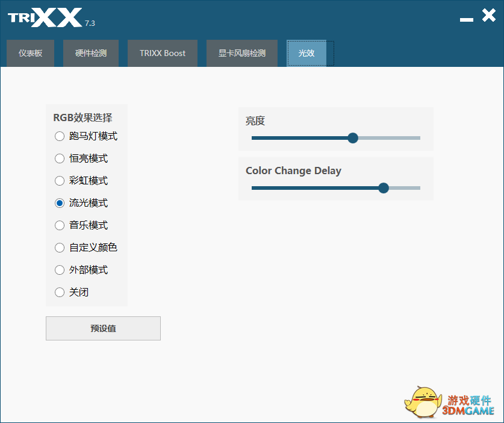Click the RGB效果选择 heading text
This screenshot has width=504, height=423.
tap(82, 117)
